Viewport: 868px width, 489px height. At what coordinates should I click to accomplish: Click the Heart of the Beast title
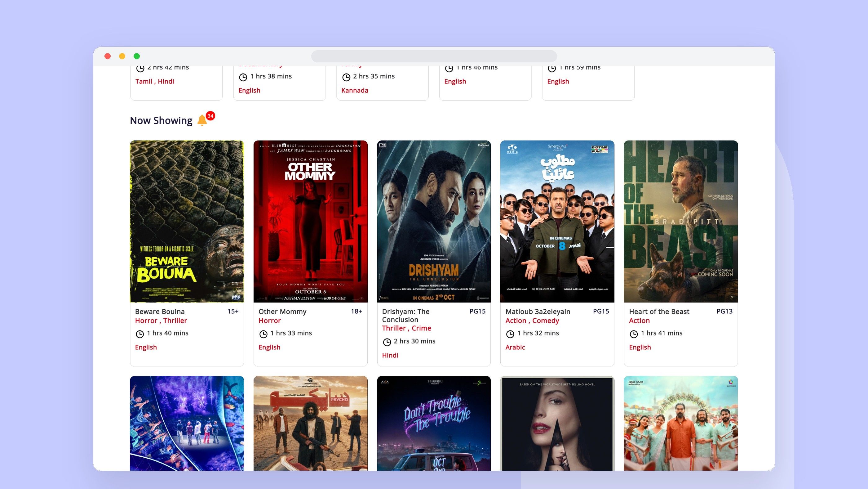pyautogui.click(x=659, y=311)
